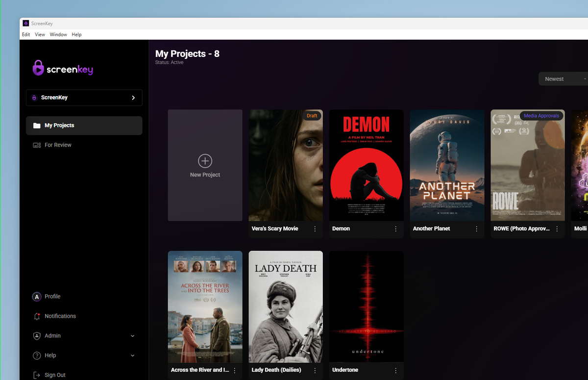Open the partially visible Molli project poster

(580, 165)
